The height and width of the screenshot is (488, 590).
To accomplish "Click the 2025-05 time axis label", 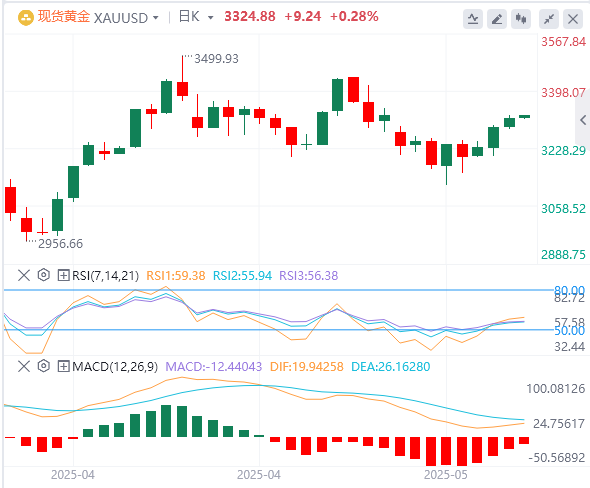I will pyautogui.click(x=446, y=475).
